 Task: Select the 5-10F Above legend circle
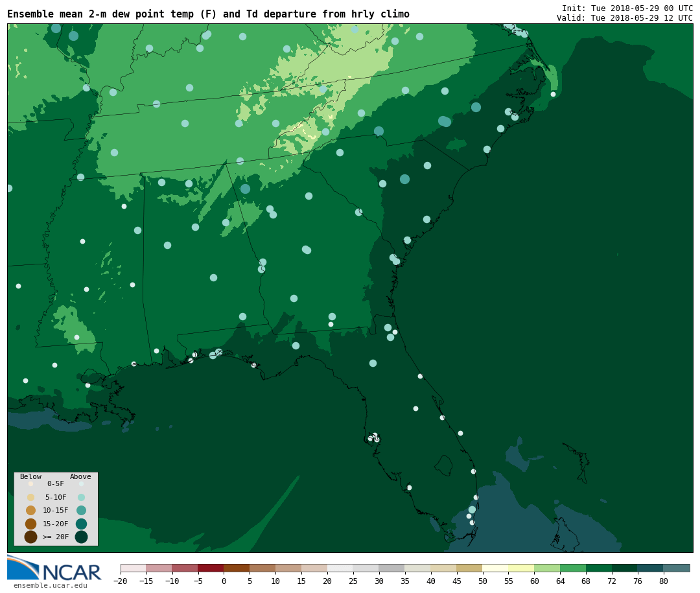pyautogui.click(x=81, y=497)
